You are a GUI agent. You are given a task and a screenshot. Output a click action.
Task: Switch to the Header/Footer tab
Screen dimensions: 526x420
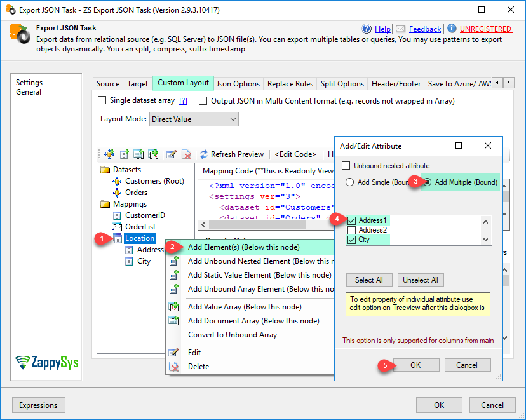pos(396,84)
